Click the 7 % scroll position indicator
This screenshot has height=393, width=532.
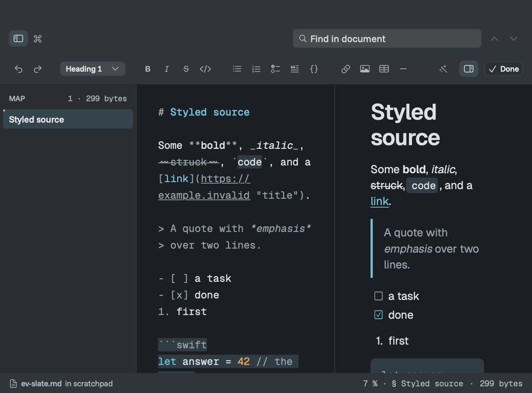370,384
